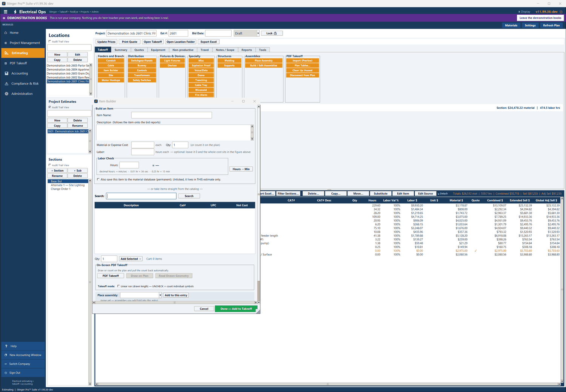
Task: Enable Audit Trail View under Sections
Action: (x=50, y=165)
